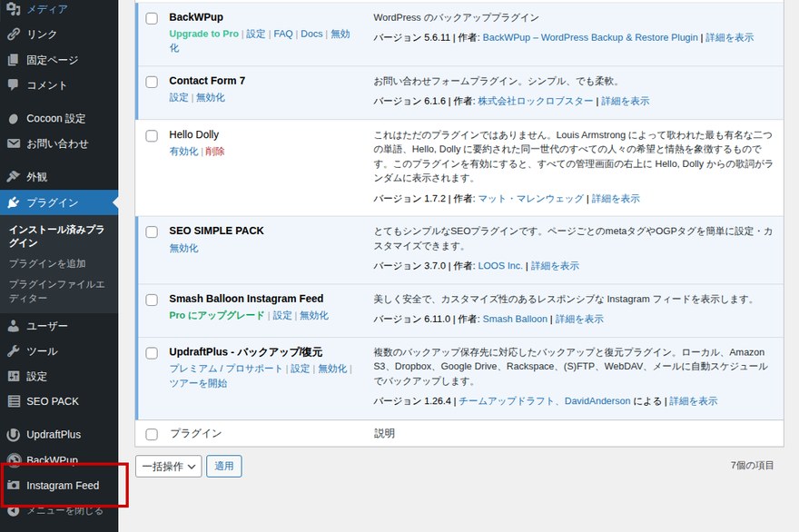Click the fixed Pages icon
Screen dimensions: 799x532
[x=14, y=60]
